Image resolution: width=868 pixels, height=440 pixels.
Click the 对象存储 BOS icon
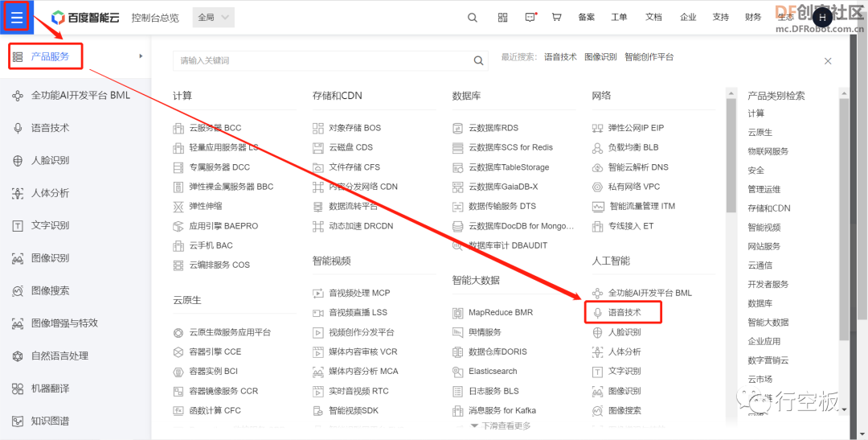[317, 128]
